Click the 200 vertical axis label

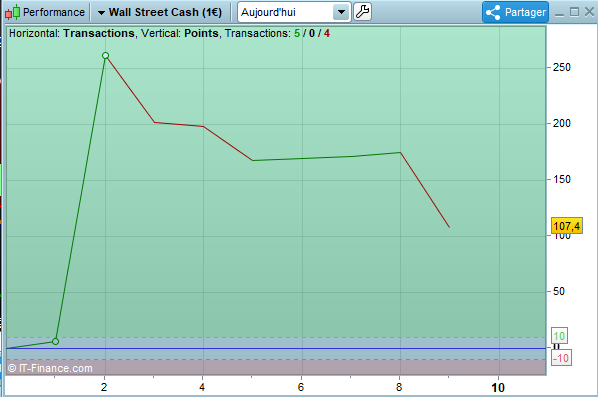(562, 123)
